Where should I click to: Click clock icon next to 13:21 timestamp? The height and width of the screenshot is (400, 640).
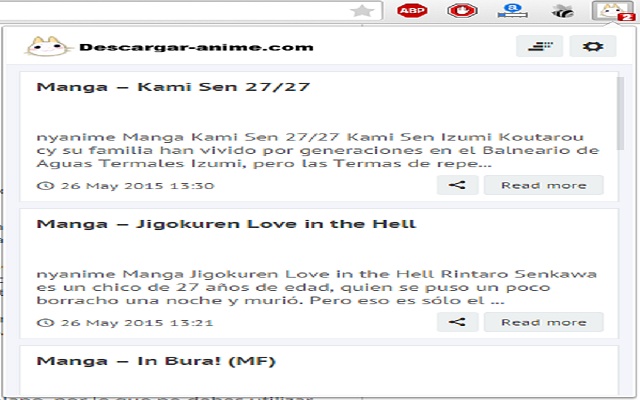click(45, 323)
